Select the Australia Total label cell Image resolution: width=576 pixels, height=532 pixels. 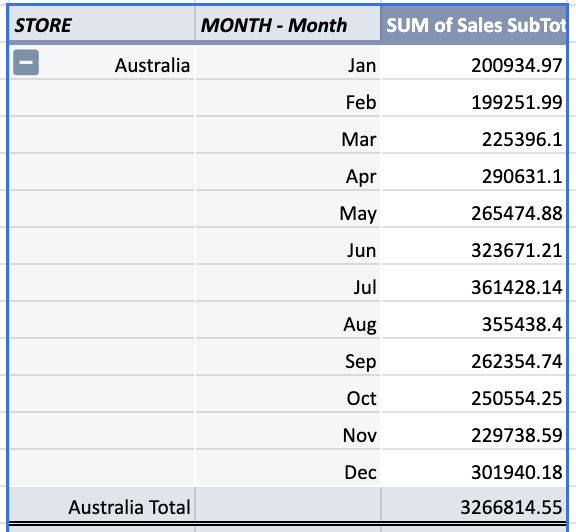pos(102,504)
